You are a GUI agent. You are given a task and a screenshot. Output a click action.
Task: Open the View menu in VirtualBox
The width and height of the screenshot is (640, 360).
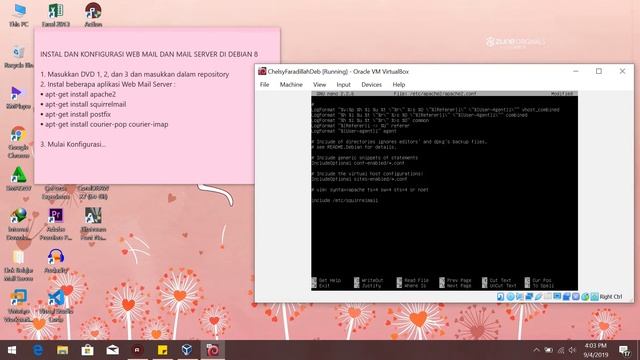click(x=320, y=84)
